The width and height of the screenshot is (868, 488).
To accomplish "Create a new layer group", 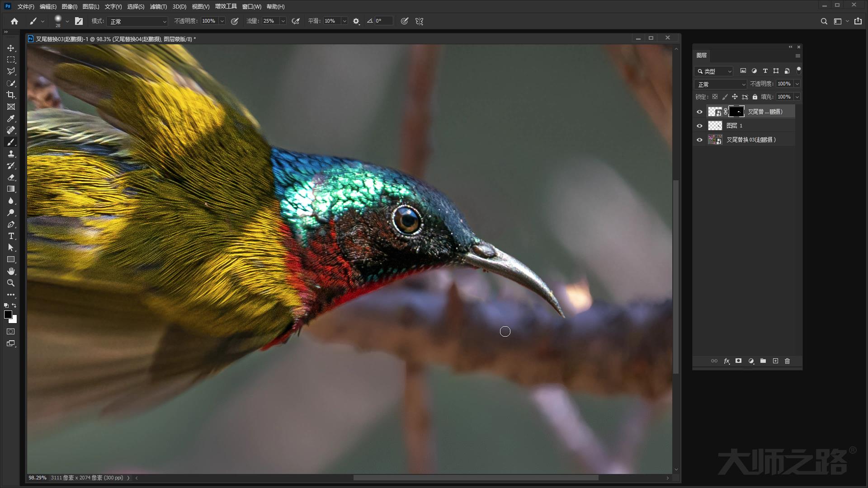I will pos(763,361).
